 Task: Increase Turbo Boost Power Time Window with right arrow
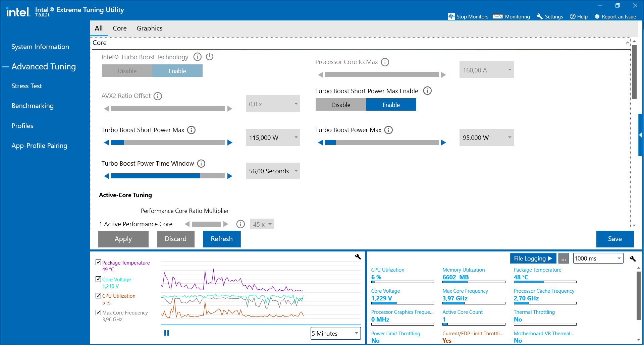(x=230, y=176)
